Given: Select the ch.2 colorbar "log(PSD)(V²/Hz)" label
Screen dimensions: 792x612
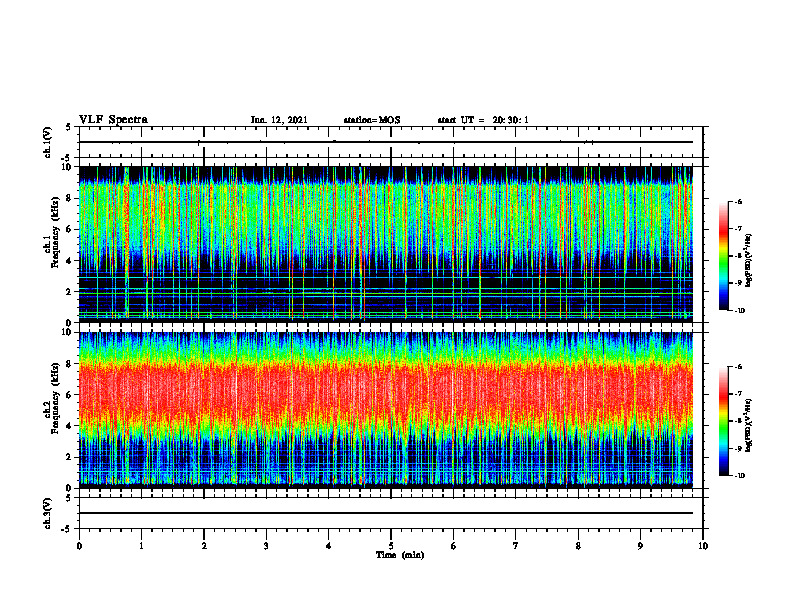Looking at the screenshot, I should coord(749,426).
